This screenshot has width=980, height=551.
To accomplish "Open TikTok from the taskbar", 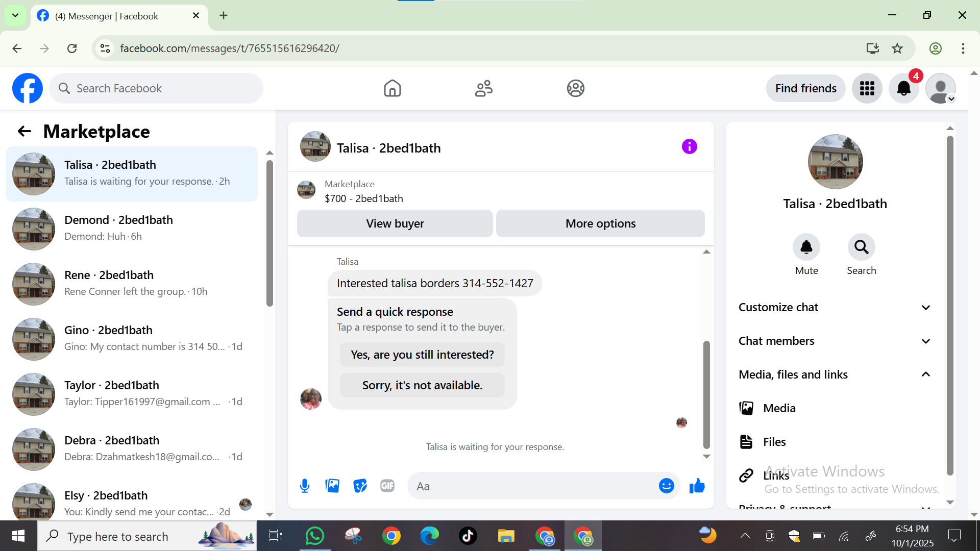I will pyautogui.click(x=468, y=536).
